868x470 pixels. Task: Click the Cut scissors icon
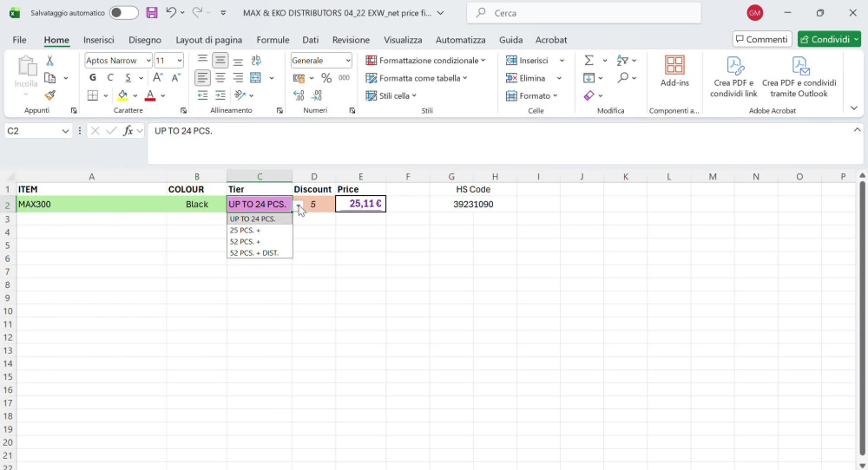49,61
